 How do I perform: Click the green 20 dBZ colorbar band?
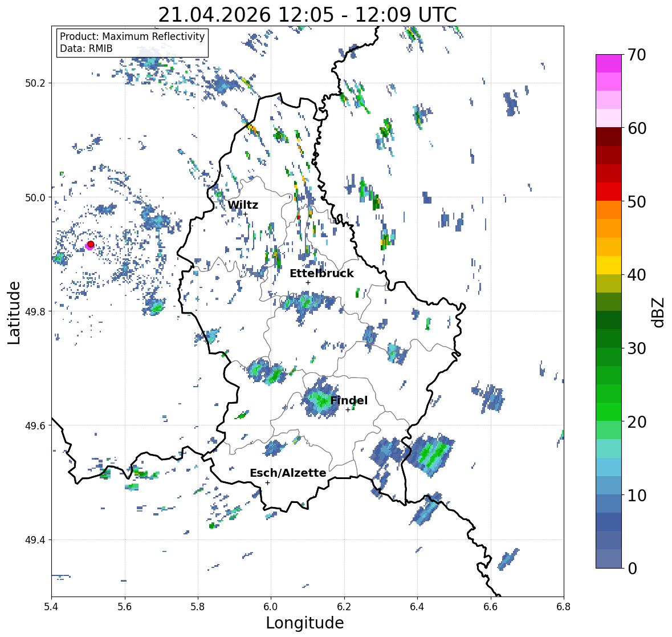pyautogui.click(x=609, y=412)
